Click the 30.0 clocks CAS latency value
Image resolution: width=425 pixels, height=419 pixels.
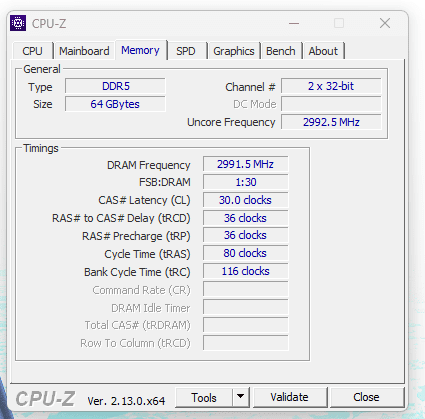(x=246, y=200)
